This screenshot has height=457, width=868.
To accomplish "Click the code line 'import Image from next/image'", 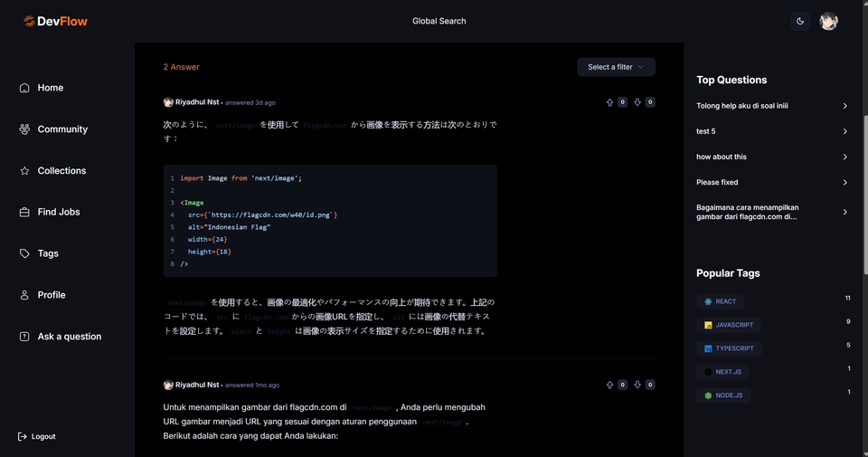I will click(x=241, y=178).
